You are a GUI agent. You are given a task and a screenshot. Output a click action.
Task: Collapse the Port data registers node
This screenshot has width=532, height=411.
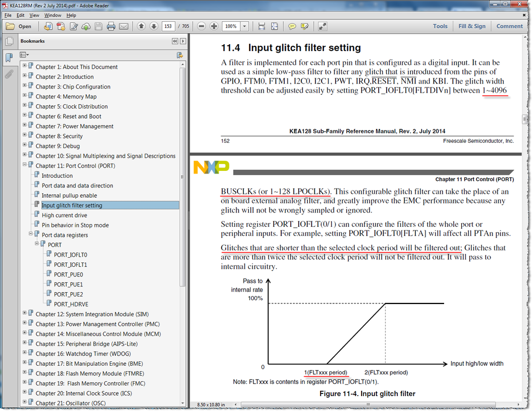pos(30,233)
